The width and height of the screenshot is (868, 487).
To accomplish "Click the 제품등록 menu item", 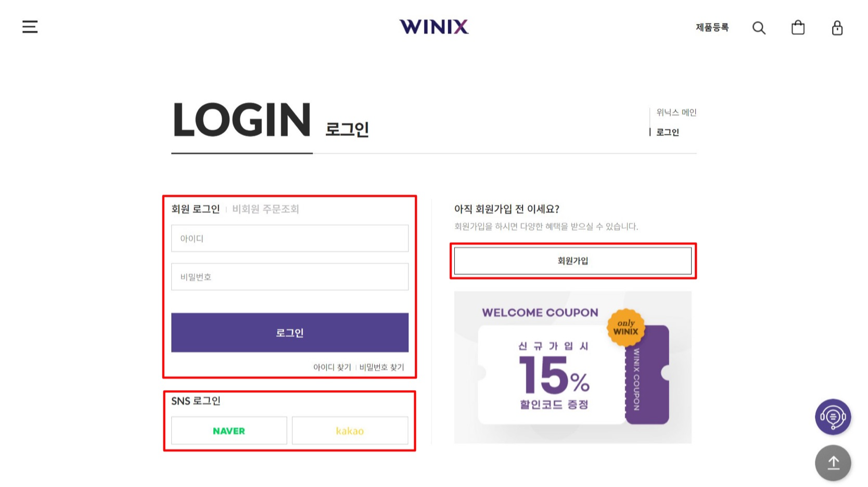I will click(x=712, y=27).
